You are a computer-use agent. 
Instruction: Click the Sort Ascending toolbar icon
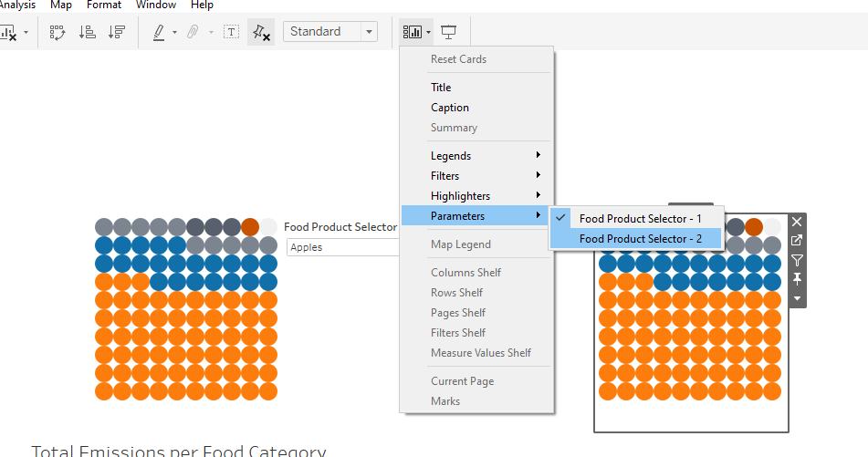[87, 32]
